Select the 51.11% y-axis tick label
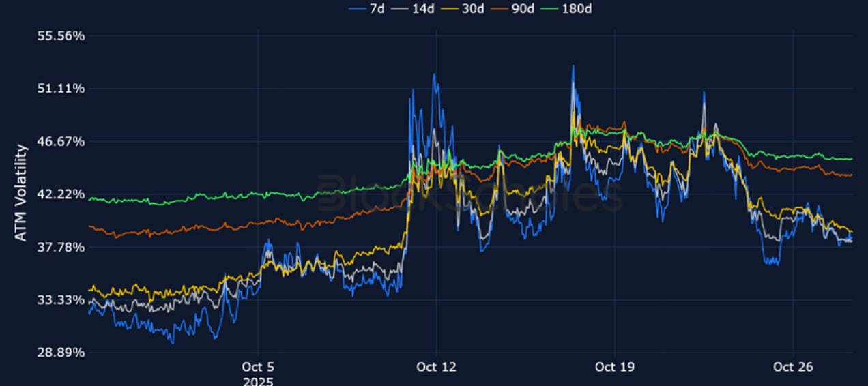The height and width of the screenshot is (386, 868). (x=61, y=88)
